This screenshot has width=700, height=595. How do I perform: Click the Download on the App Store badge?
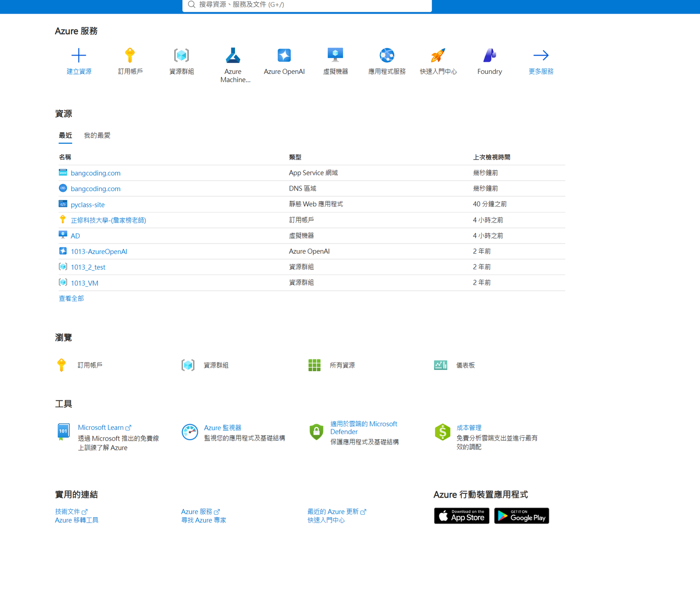tap(462, 516)
